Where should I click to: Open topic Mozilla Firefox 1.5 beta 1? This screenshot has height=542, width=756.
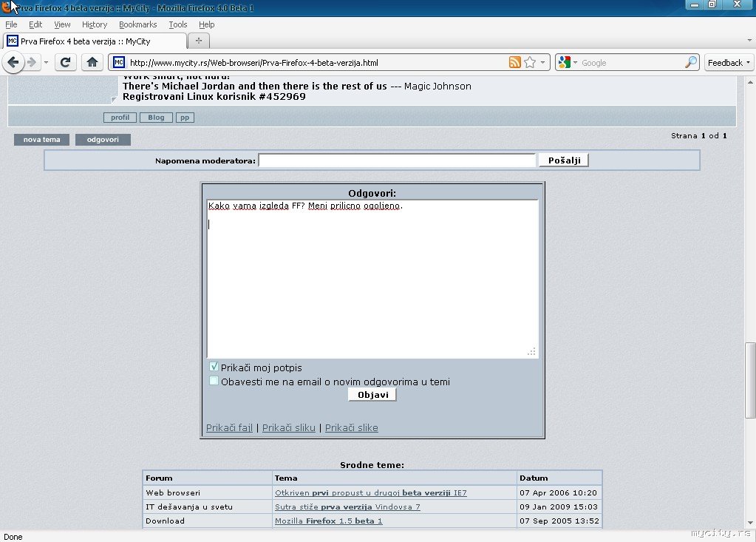tap(328, 521)
